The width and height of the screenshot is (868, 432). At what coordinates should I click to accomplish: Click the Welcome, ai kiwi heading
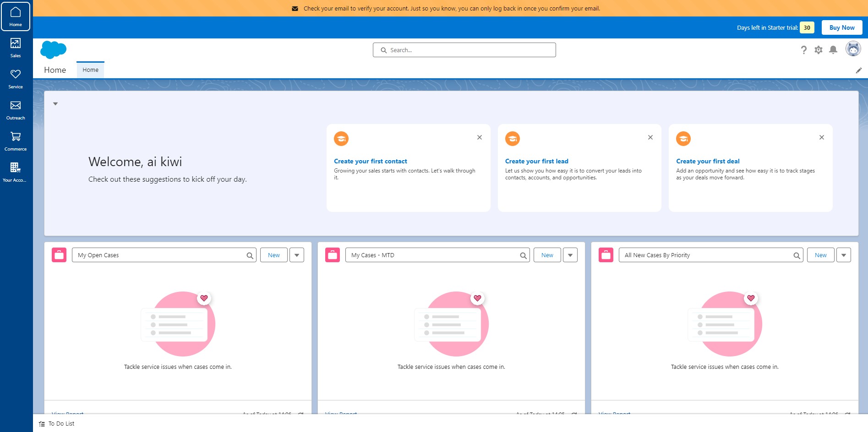pyautogui.click(x=135, y=162)
